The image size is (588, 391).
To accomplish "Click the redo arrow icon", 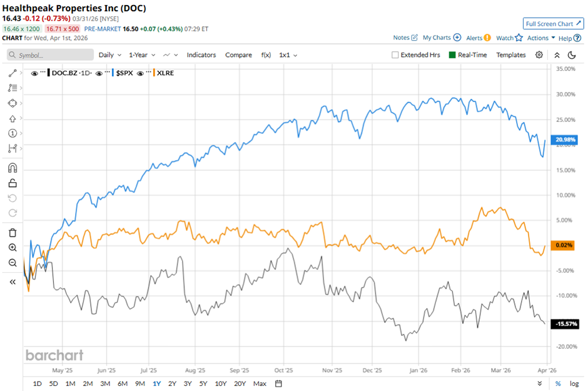I will click(x=13, y=213).
